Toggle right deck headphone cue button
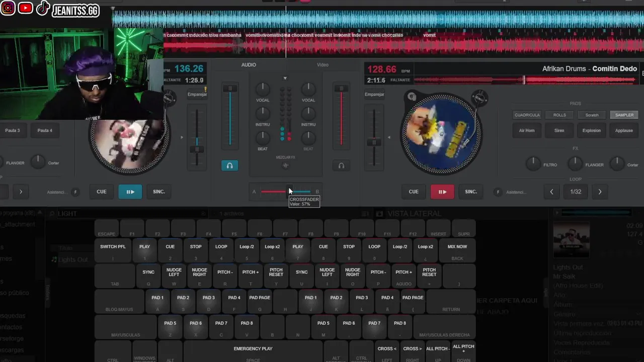The image size is (644, 362). [341, 165]
